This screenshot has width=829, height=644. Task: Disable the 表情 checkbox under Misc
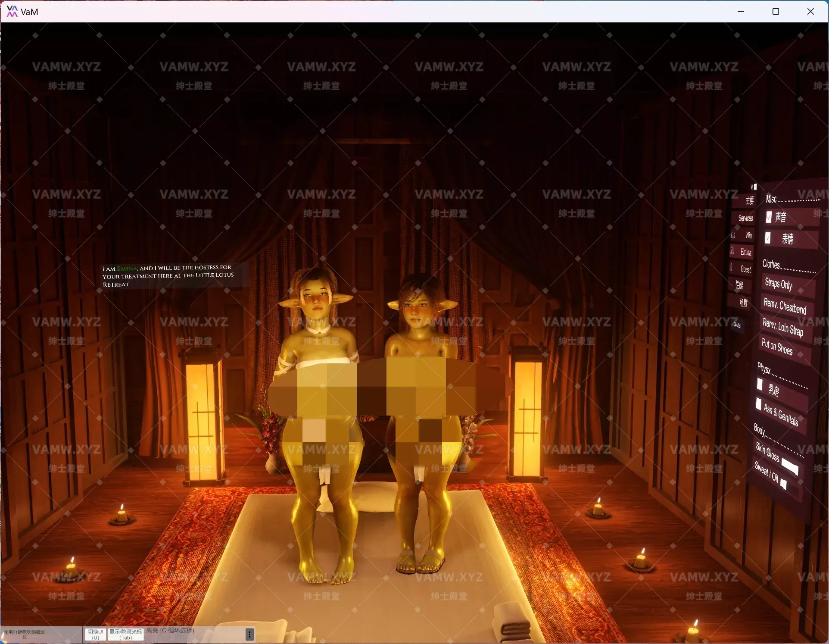pos(767,239)
